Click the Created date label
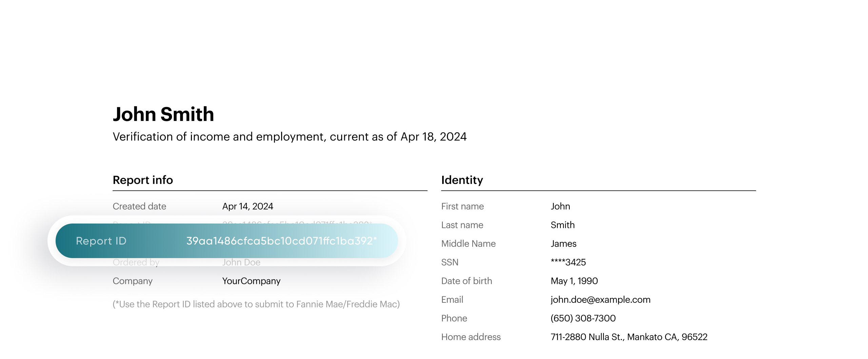Image resolution: width=868 pixels, height=359 pixels. pyautogui.click(x=139, y=206)
